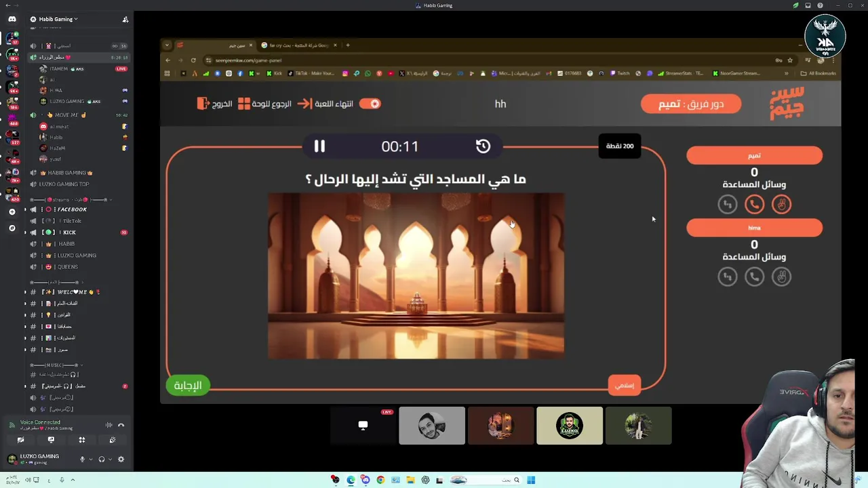Image resolution: width=868 pixels, height=488 pixels.
Task: Reset the timer with the restart icon
Action: click(x=483, y=146)
